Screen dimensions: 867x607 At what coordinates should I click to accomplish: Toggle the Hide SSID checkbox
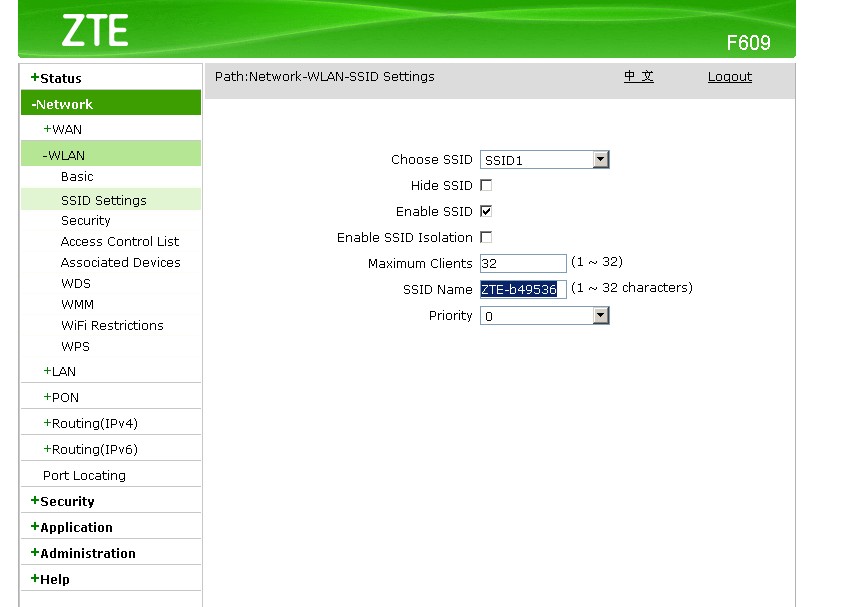[x=484, y=185]
